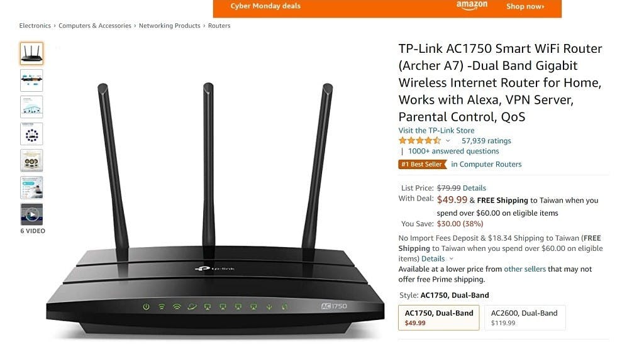Show the sixth thumbnail with person photo
This screenshot has width=644, height=347.
point(31,187)
